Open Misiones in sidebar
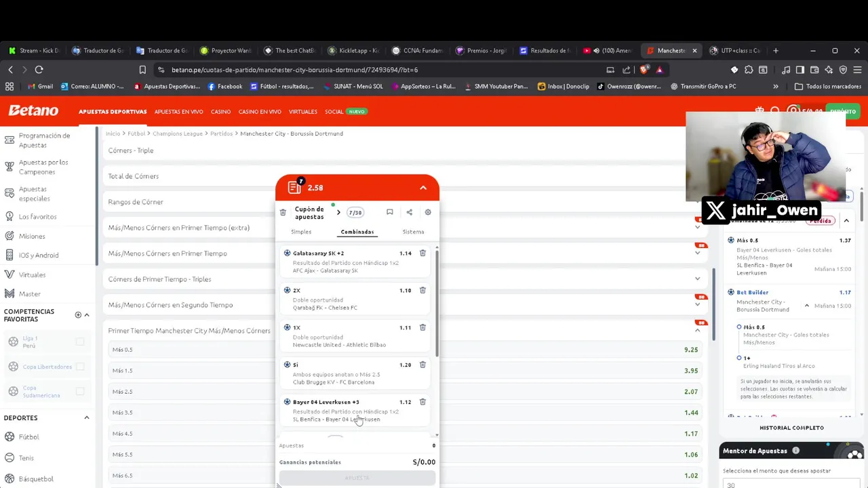Viewport: 868px width, 488px height. point(32,236)
